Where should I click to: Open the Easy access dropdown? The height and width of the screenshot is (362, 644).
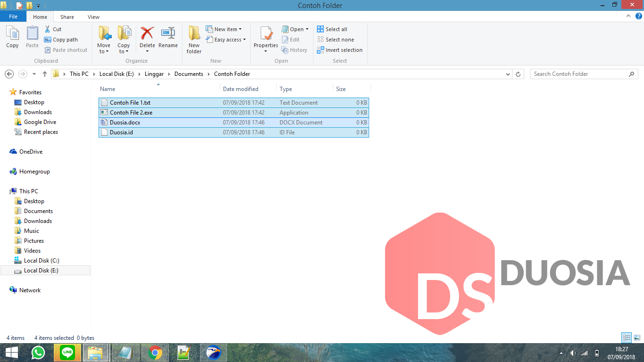[226, 40]
